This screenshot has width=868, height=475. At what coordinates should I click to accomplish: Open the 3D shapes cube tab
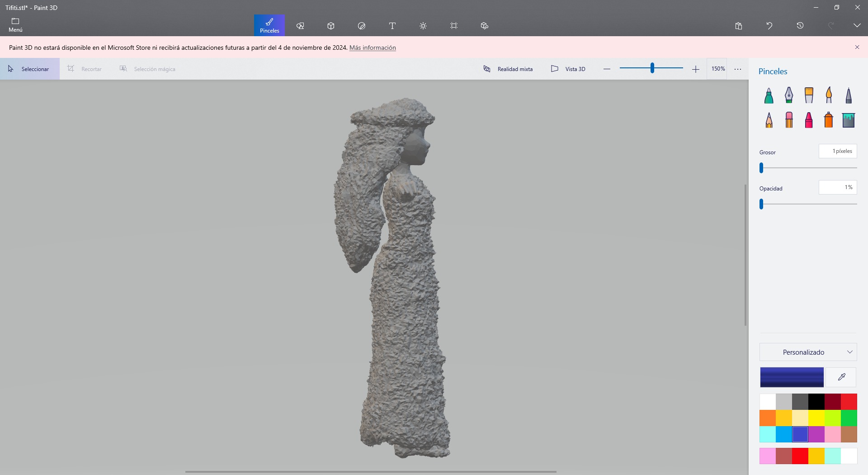[331, 26]
